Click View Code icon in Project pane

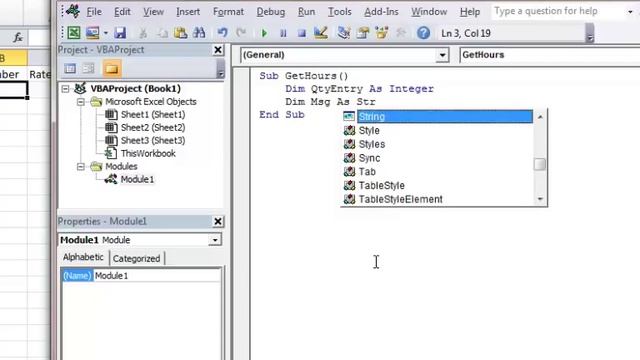(x=70, y=69)
